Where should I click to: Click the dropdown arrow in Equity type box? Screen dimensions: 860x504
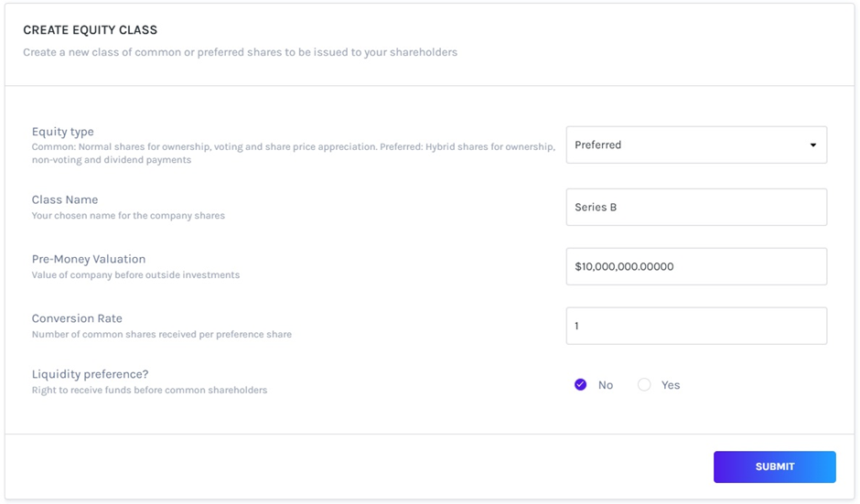(812, 145)
